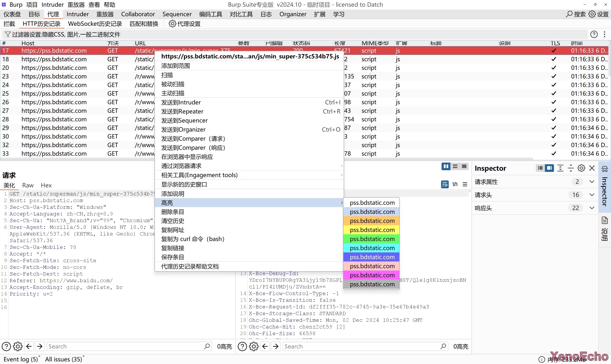
Task: Click the search magnifier icon in top bar
Action: [569, 14]
